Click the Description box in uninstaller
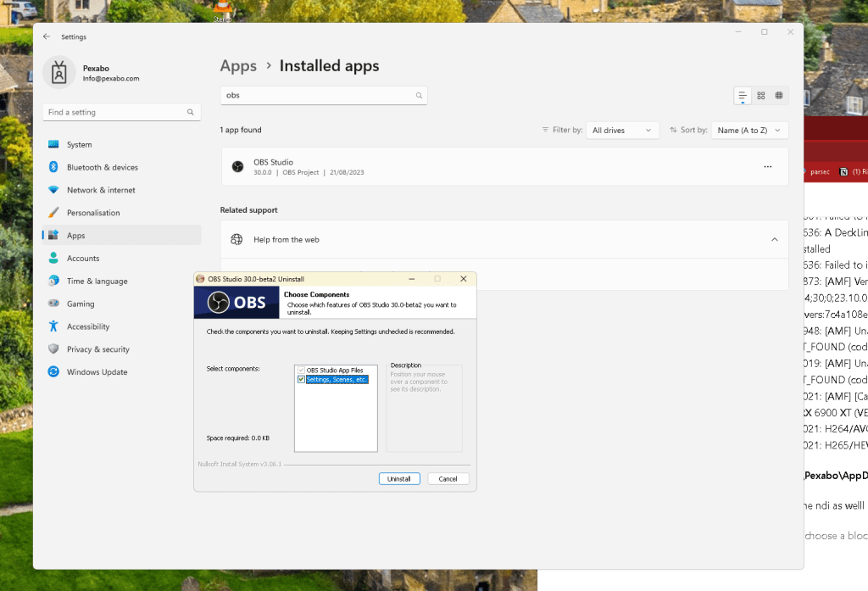The width and height of the screenshot is (868, 591). click(x=424, y=408)
